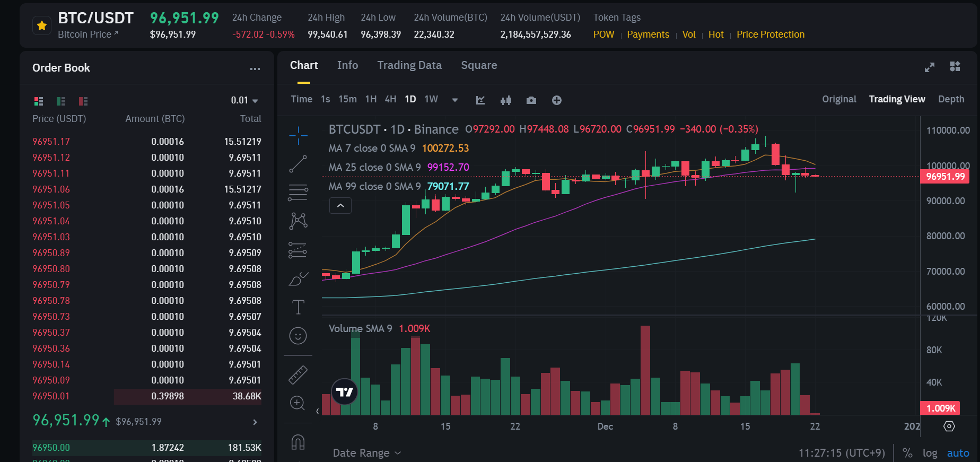980x462 pixels.
Task: Select the 1W interval
Action: coord(431,99)
